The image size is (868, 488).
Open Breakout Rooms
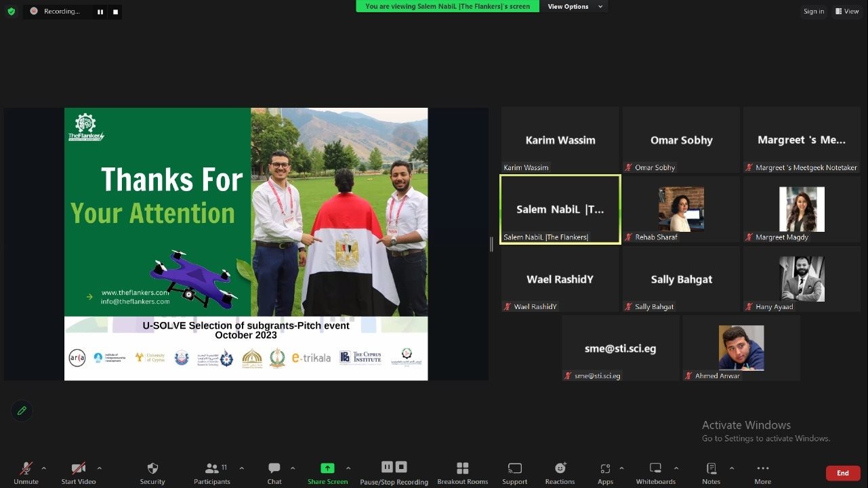pos(463,468)
